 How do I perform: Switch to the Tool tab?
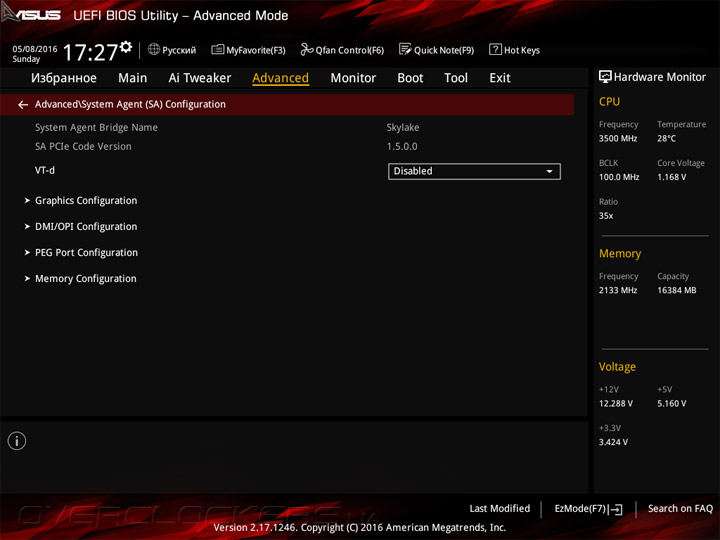click(456, 78)
